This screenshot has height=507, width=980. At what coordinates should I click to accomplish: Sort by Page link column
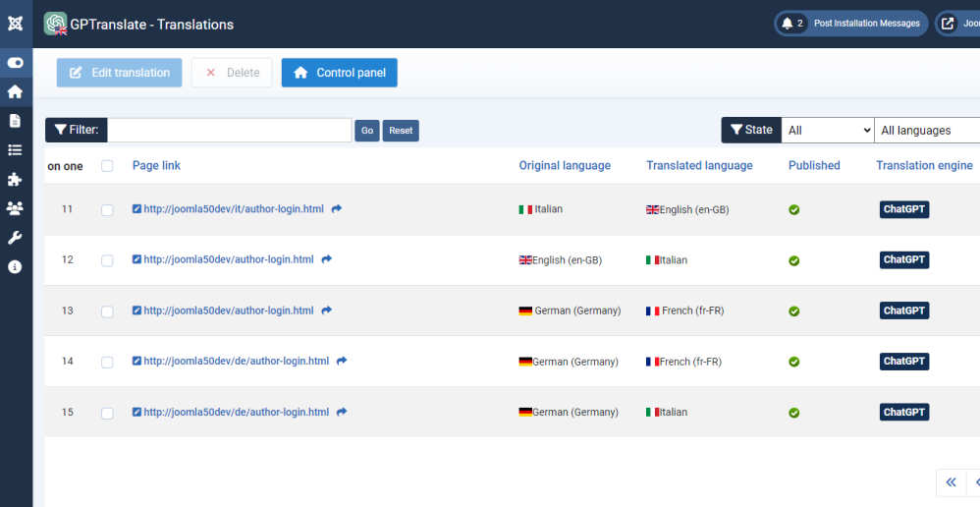point(156,166)
